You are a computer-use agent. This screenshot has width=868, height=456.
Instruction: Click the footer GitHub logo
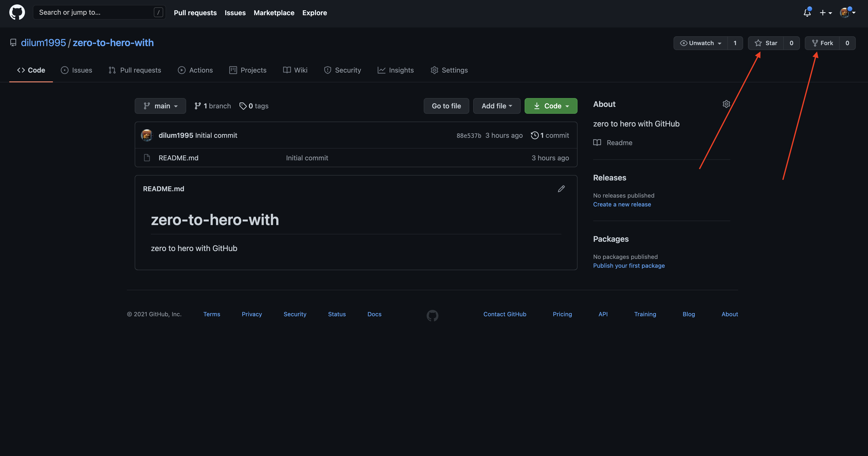click(432, 315)
